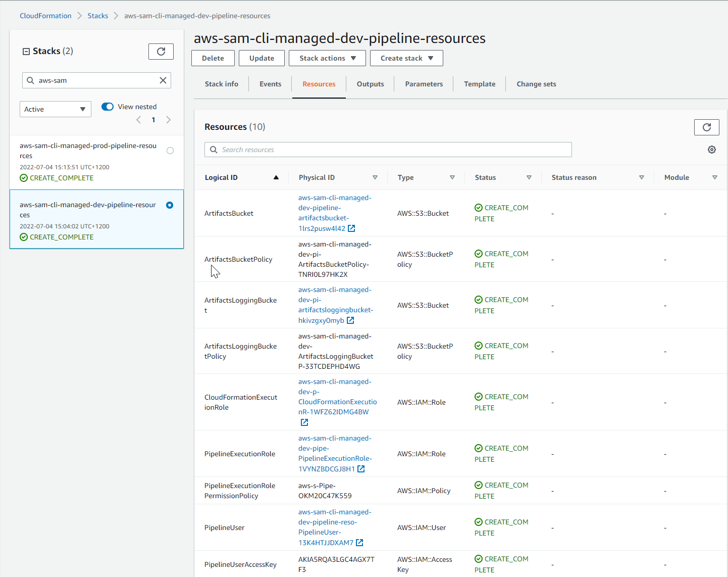This screenshot has height=577, width=728.
Task: Open ArtifactsLoggingBucket external link icon
Action: click(351, 320)
